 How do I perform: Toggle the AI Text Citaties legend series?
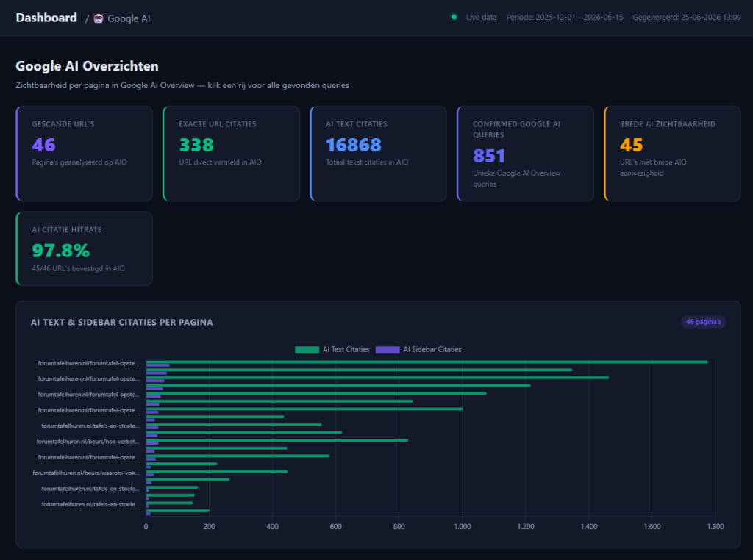(332, 349)
